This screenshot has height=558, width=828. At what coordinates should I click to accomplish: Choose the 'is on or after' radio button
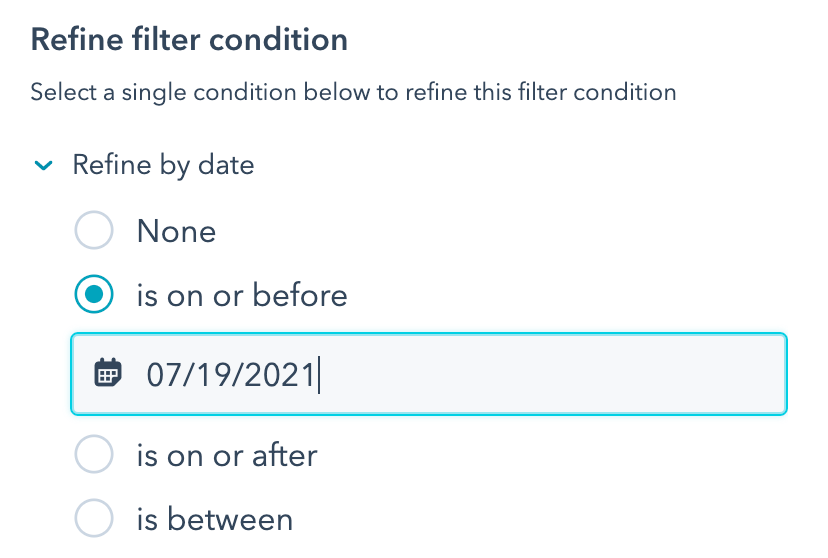pyautogui.click(x=94, y=456)
